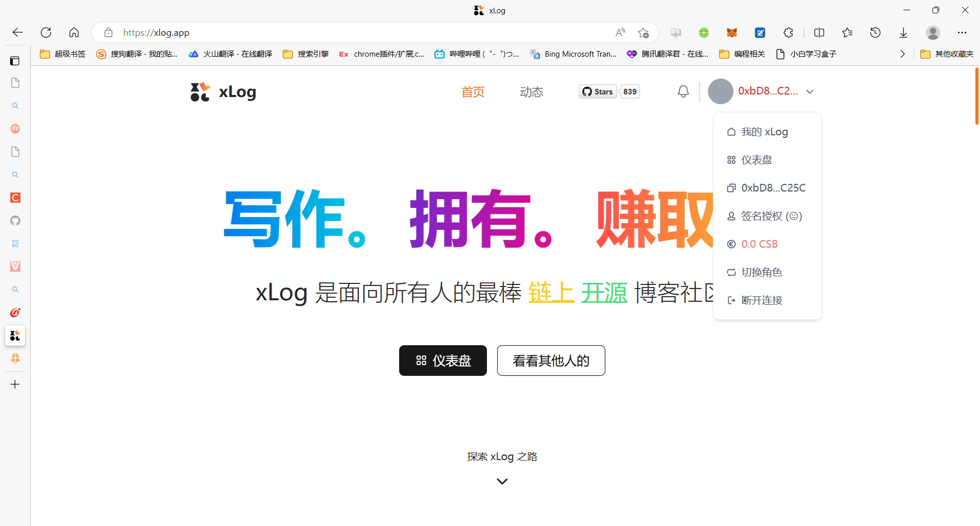Go to 动态 nav tab
Image resolution: width=980 pixels, height=526 pixels.
pyautogui.click(x=531, y=92)
